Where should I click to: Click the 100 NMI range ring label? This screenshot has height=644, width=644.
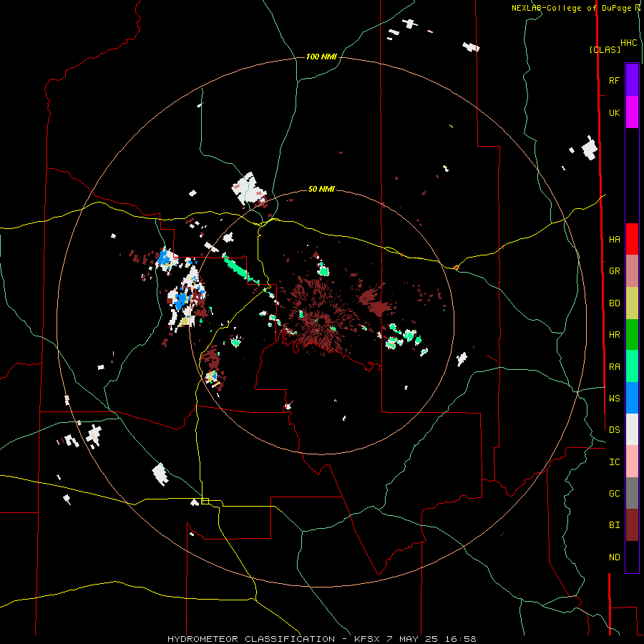tap(321, 57)
